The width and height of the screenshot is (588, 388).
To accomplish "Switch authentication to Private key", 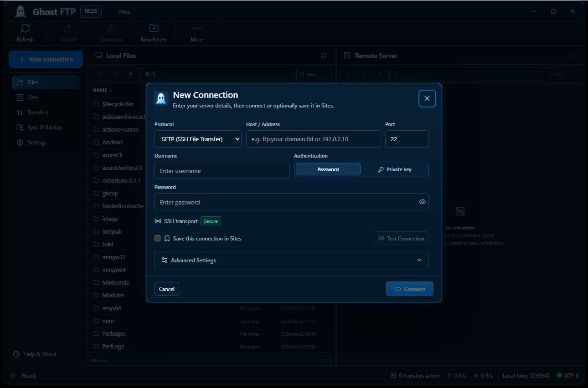I will tap(395, 169).
